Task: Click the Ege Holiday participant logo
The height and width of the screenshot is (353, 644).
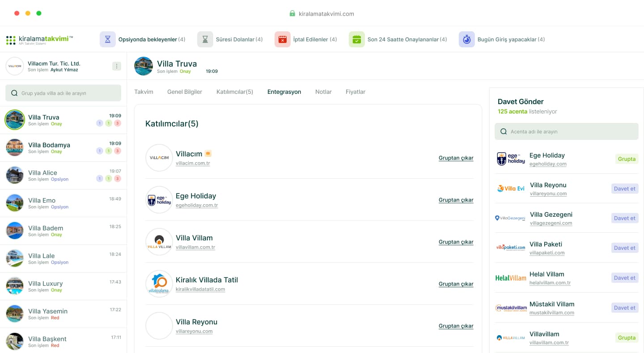Action: [159, 200]
